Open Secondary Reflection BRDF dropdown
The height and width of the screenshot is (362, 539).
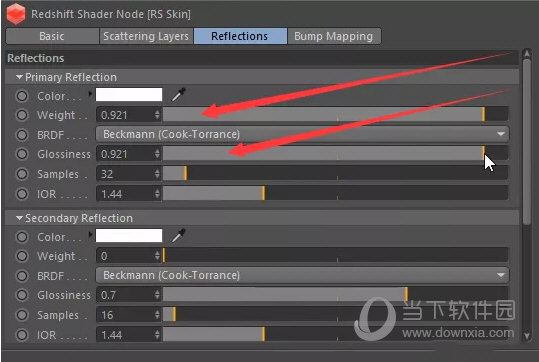pyautogui.click(x=302, y=275)
